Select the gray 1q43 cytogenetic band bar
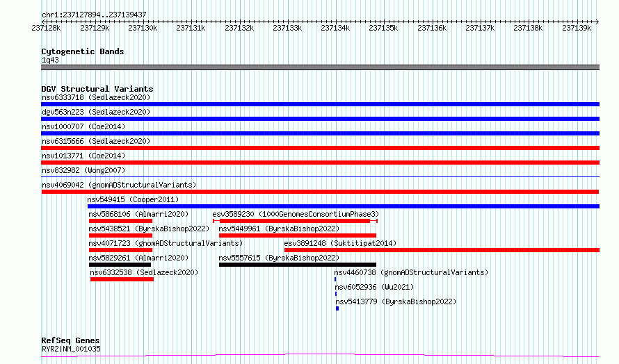This screenshot has height=364, width=619. point(320,67)
